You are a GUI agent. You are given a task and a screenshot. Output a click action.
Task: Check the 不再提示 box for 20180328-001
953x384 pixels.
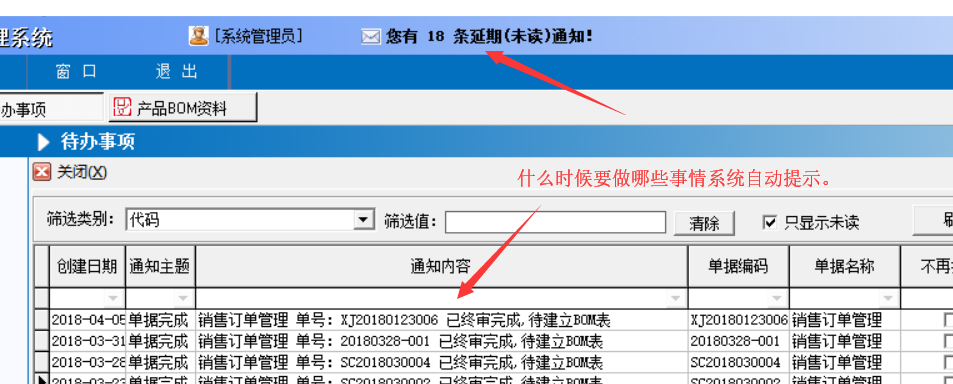tap(948, 341)
